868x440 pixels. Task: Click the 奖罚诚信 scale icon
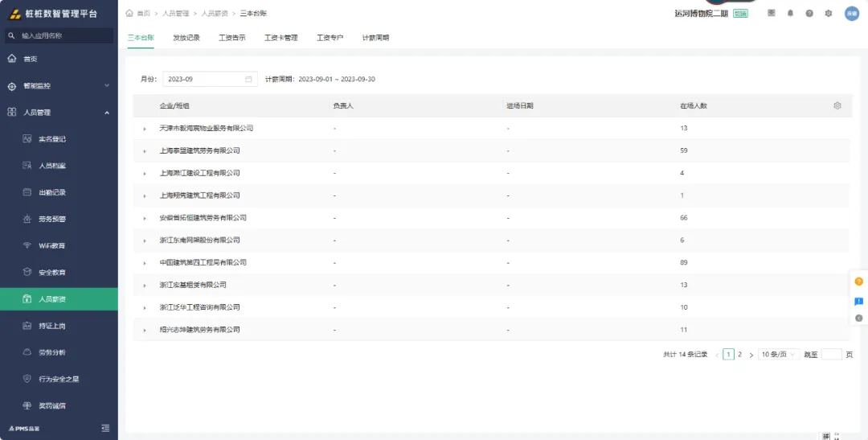point(27,405)
